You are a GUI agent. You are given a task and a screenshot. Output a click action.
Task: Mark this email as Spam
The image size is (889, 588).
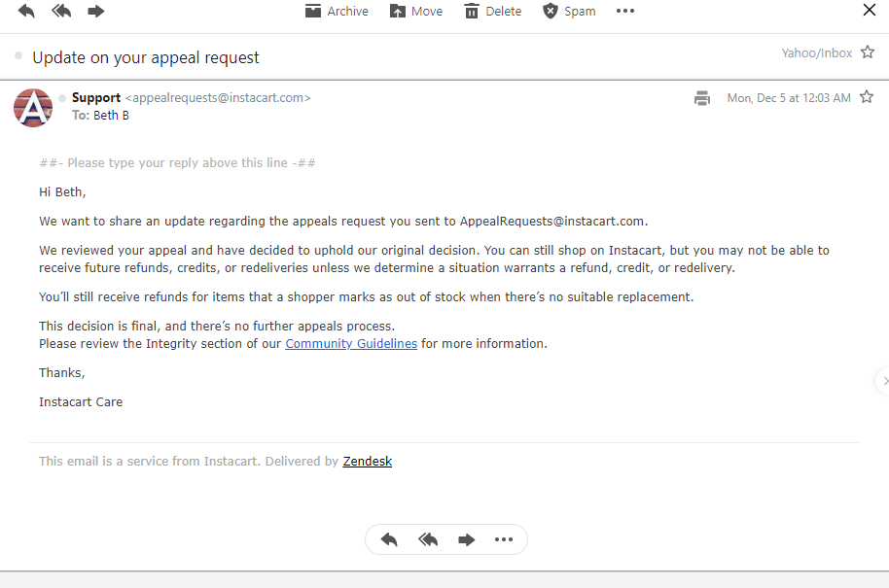[x=569, y=12]
